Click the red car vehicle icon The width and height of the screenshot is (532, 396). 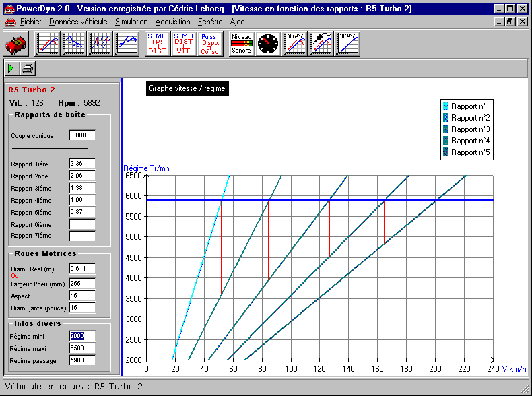point(16,44)
